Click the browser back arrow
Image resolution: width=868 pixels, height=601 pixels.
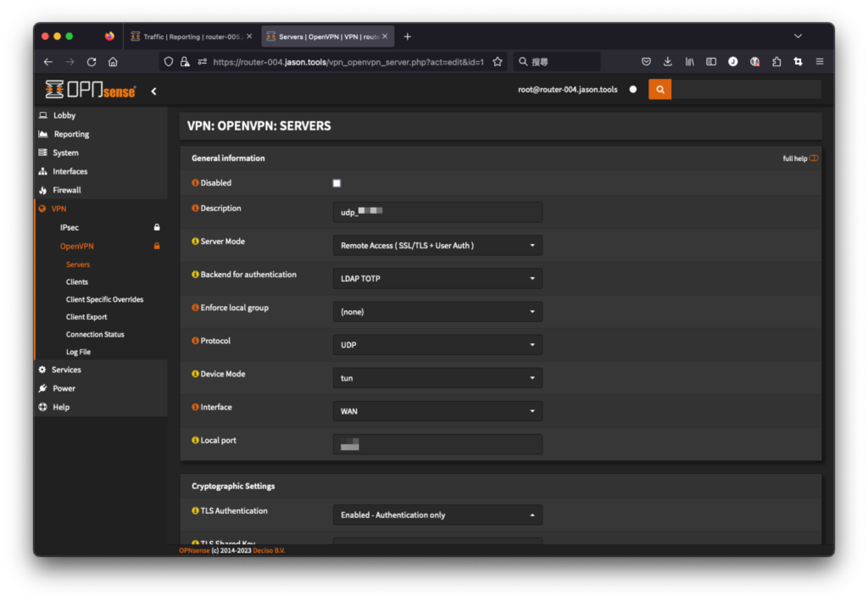tap(48, 62)
